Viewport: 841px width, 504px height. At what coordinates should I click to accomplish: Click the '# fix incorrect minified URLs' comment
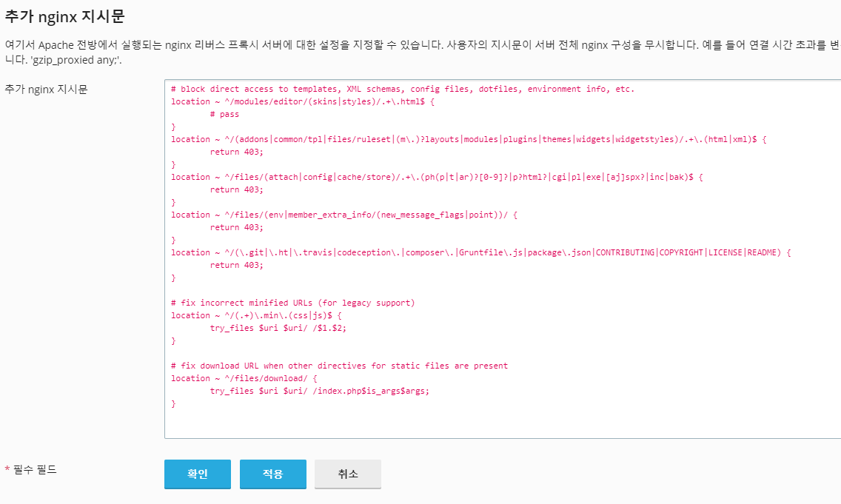click(293, 303)
